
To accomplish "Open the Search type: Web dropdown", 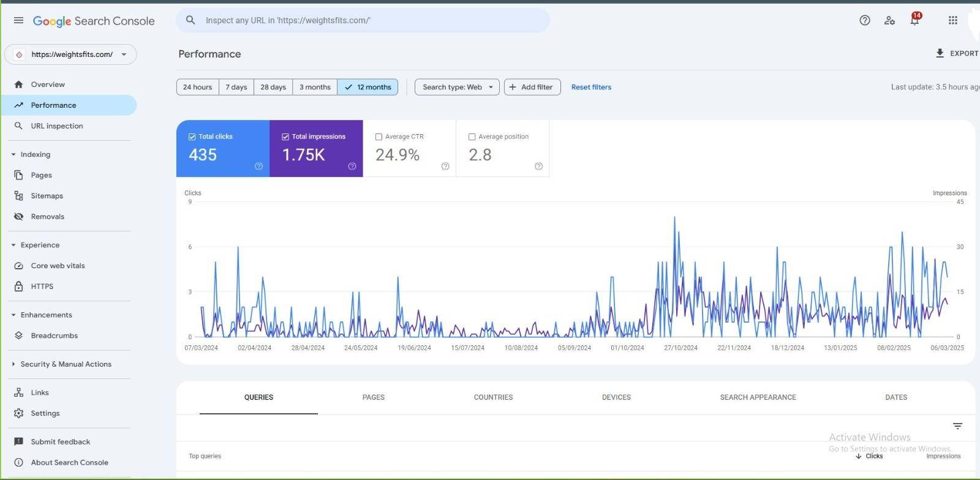I will 457,87.
